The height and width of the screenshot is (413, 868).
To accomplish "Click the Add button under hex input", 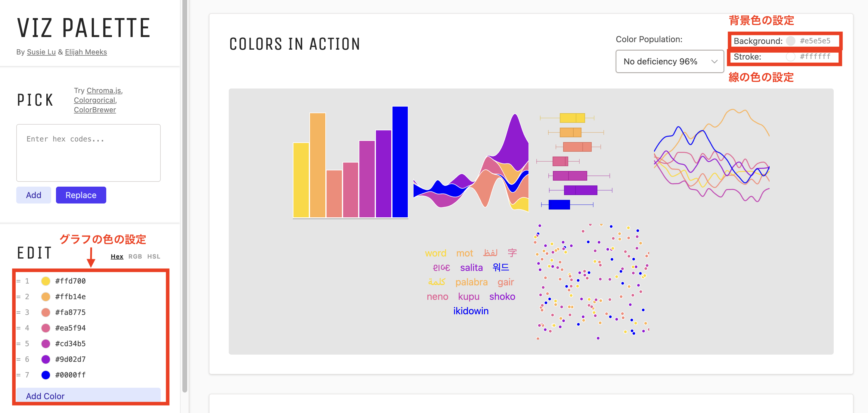I will point(34,195).
